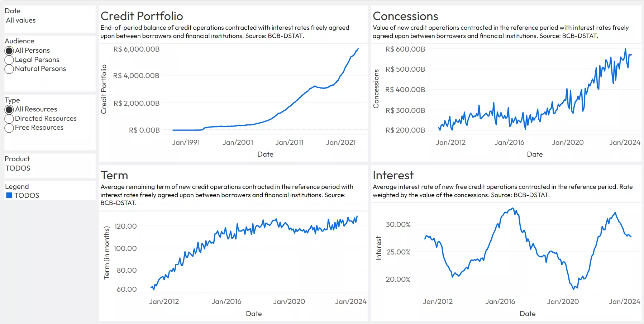
Task: Select the All Resources type option
Action: pos(9,109)
